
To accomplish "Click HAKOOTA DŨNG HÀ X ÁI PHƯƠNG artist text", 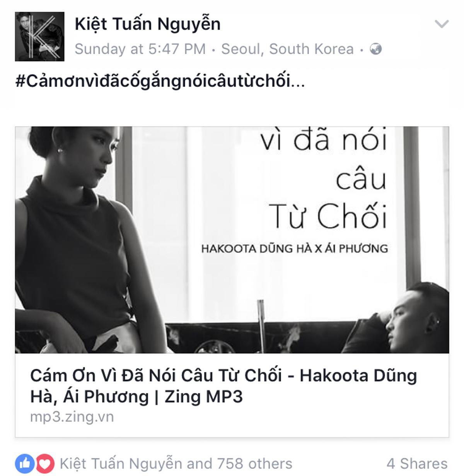I will (294, 248).
